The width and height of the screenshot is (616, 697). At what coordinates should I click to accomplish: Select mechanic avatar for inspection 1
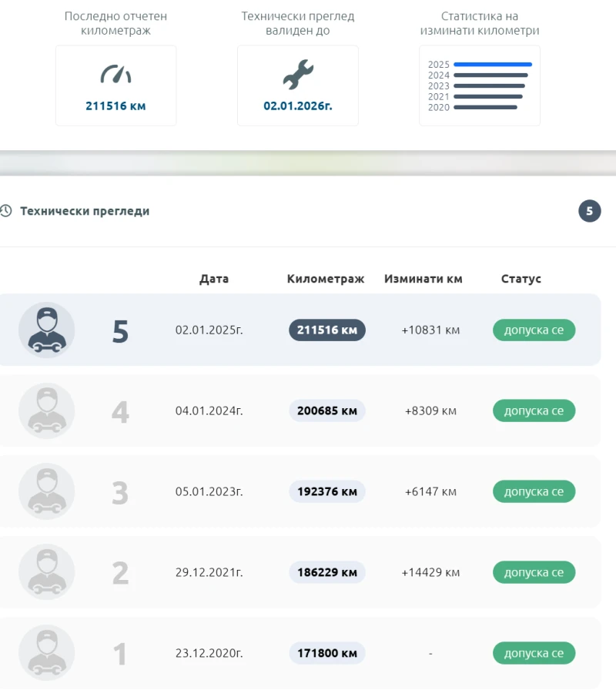click(x=46, y=653)
